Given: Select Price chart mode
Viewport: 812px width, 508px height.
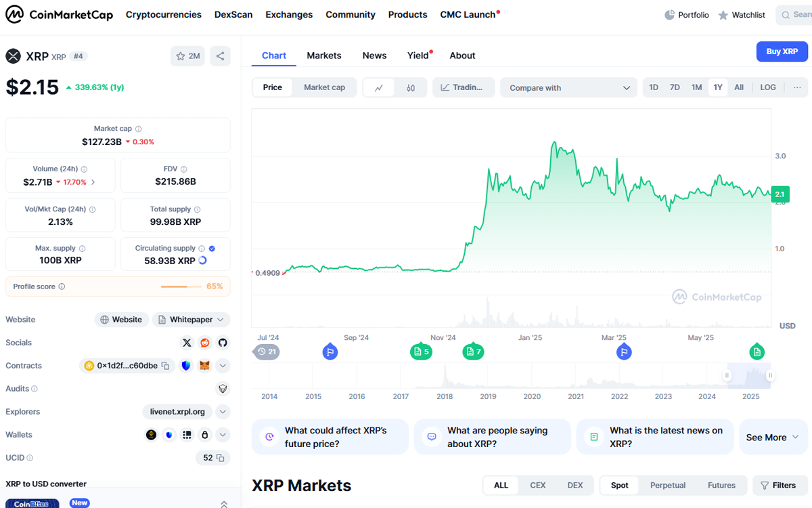Looking at the screenshot, I should (x=273, y=87).
